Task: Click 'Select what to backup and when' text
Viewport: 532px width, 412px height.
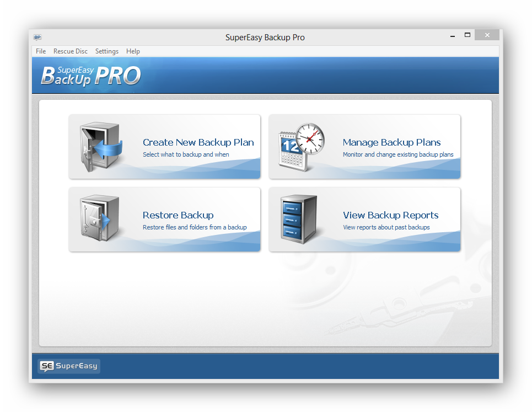Action: [x=186, y=154]
